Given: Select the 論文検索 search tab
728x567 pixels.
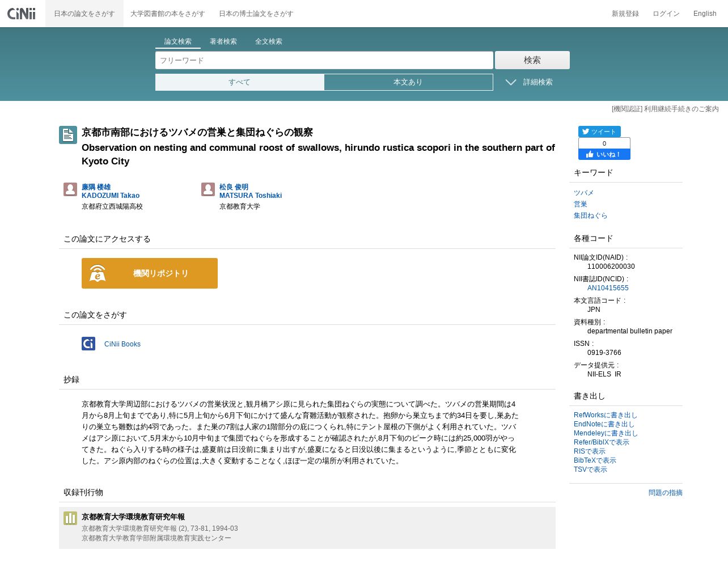Looking at the screenshot, I should point(178,41).
